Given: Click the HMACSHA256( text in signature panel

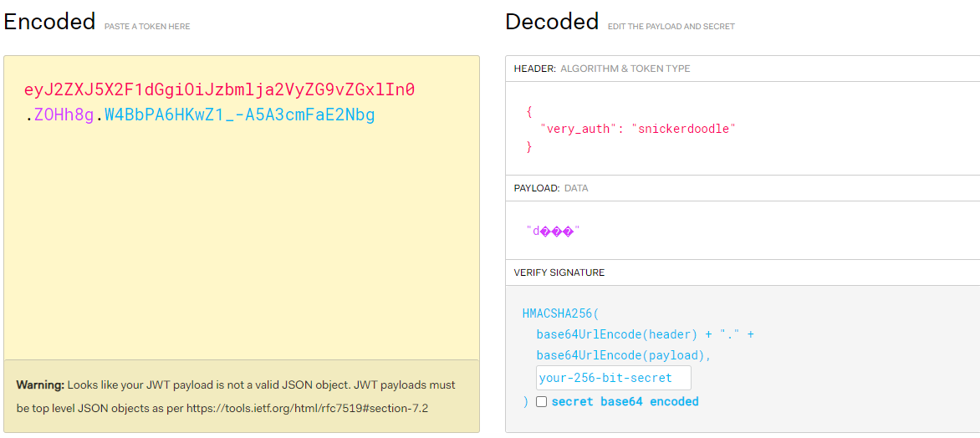Looking at the screenshot, I should (x=561, y=313).
